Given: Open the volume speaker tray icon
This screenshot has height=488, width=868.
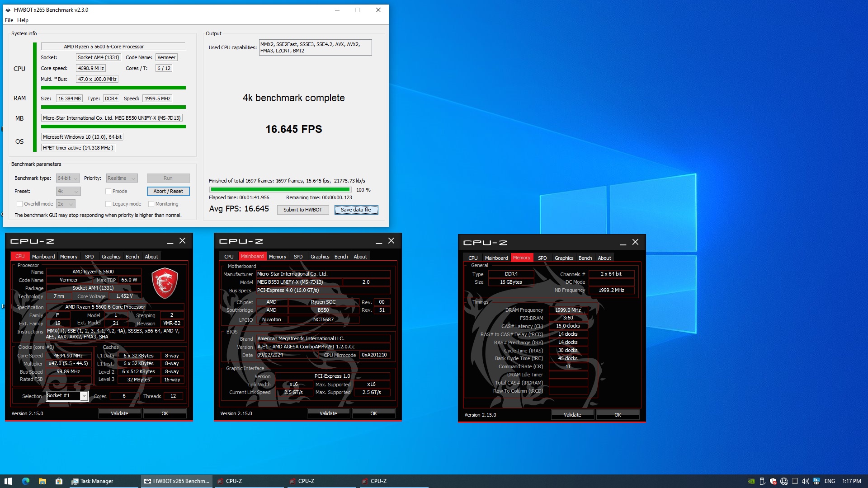Looking at the screenshot, I should click(x=806, y=481).
